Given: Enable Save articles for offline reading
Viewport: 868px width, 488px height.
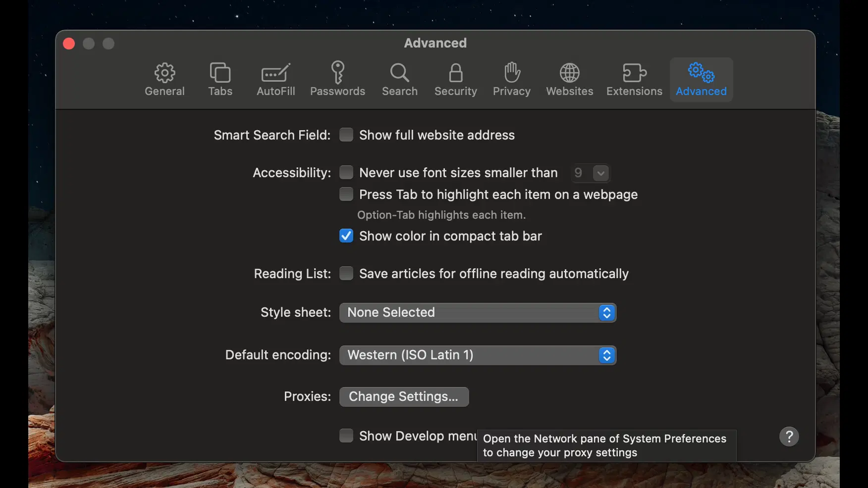Looking at the screenshot, I should [346, 274].
